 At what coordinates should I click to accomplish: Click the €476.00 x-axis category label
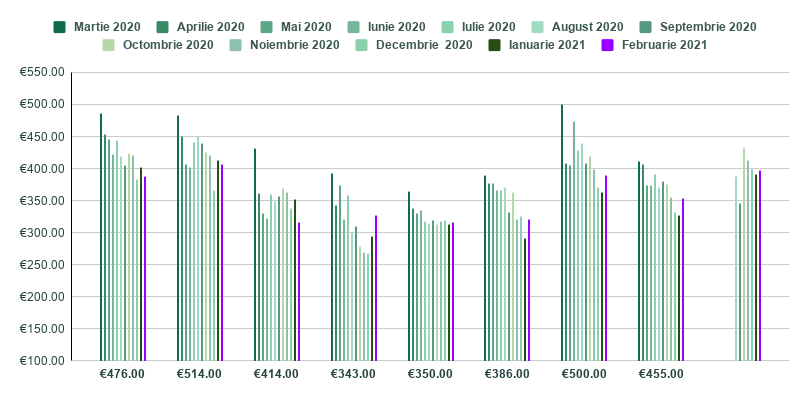pyautogui.click(x=122, y=374)
